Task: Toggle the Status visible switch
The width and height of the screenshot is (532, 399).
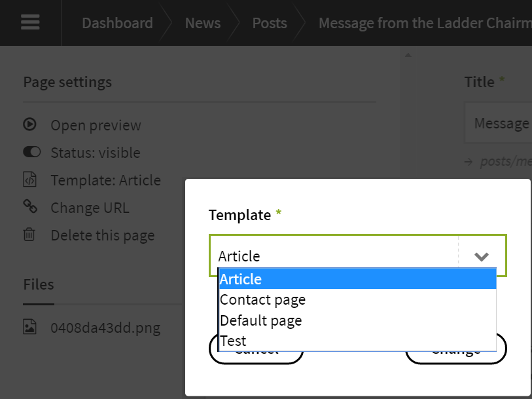Action: point(31,153)
